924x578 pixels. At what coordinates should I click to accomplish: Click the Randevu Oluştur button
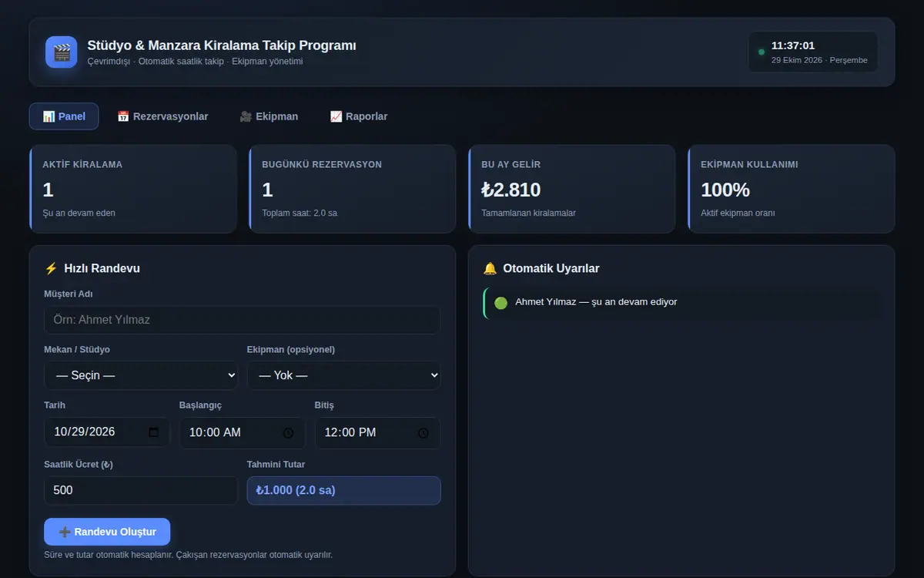click(x=107, y=532)
